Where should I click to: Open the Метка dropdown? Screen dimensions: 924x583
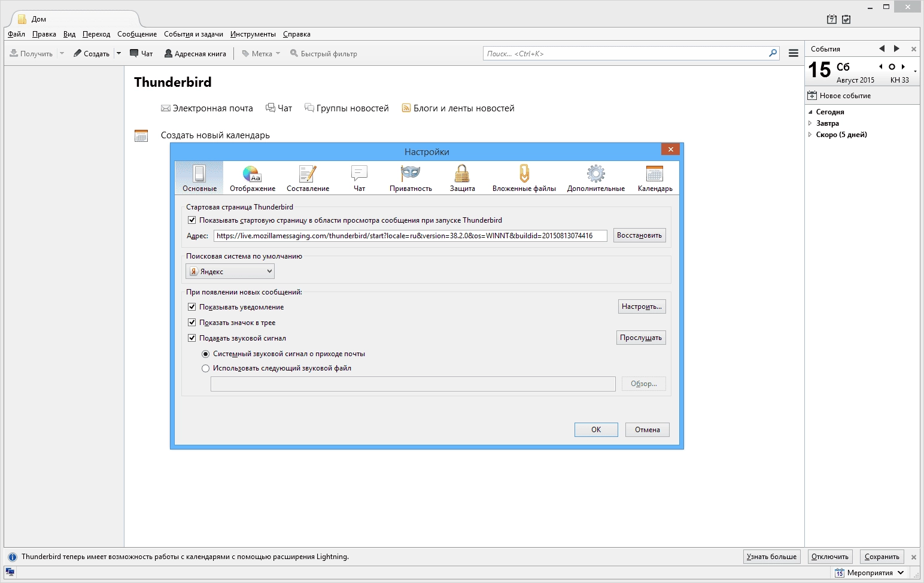tap(261, 53)
